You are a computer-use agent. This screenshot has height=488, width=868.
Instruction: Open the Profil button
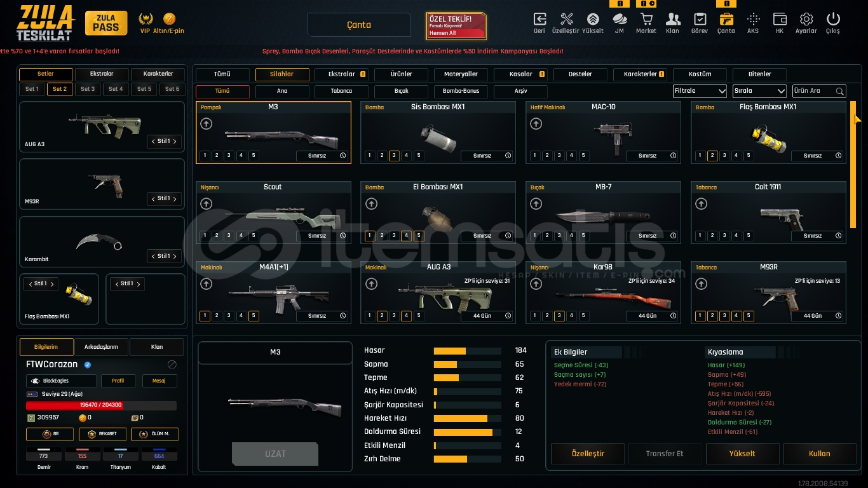tap(118, 381)
